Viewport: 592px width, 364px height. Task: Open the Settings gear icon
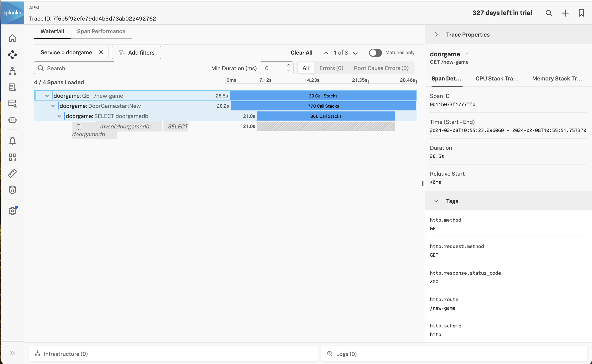(12, 211)
